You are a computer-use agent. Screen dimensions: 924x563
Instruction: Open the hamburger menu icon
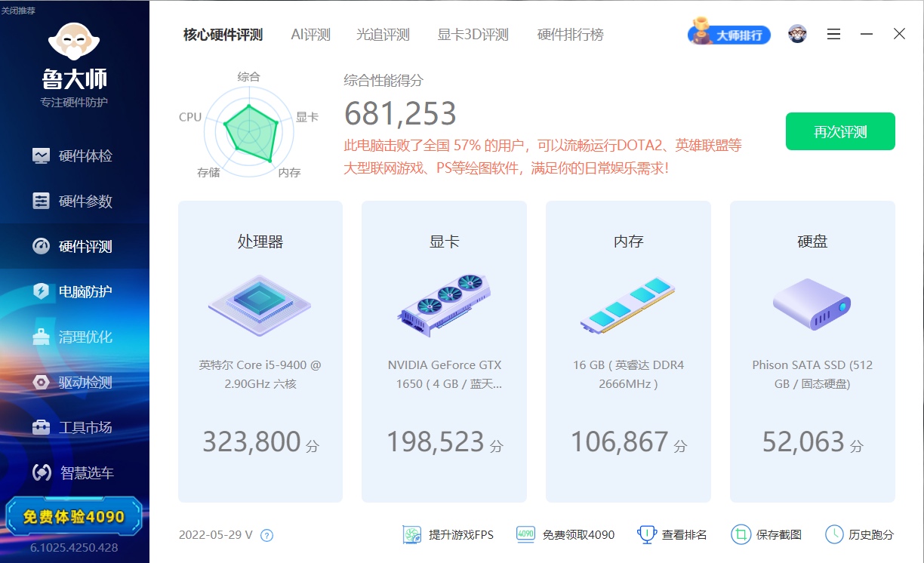pos(833,34)
